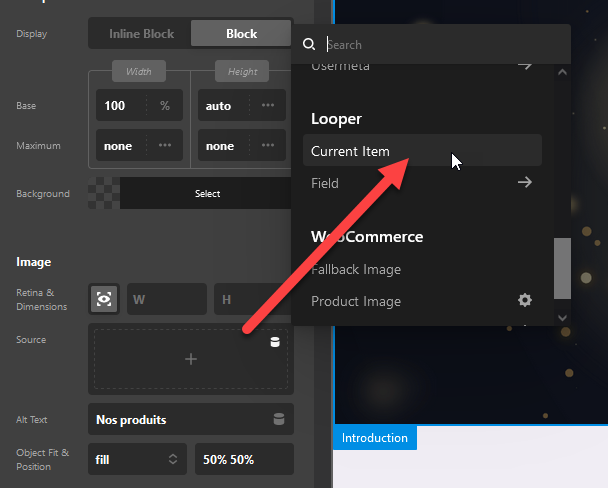This screenshot has height=488, width=608.
Task: Click Alt Text Nos produits field
Action: [x=191, y=419]
